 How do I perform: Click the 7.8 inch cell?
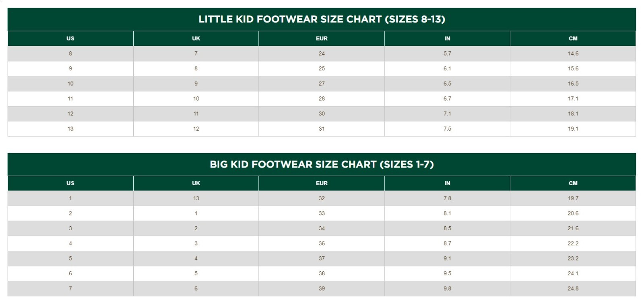447,198
